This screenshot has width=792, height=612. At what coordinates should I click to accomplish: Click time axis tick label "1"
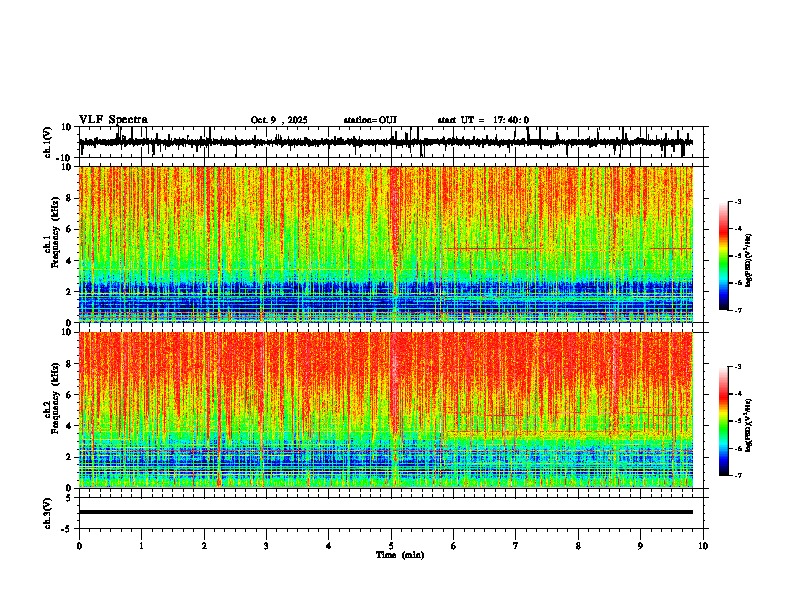click(141, 546)
